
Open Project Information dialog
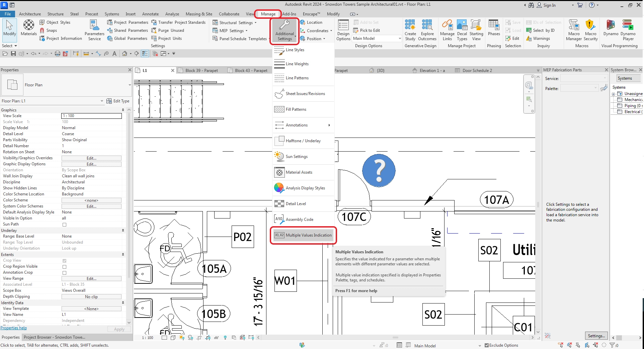[61, 38]
